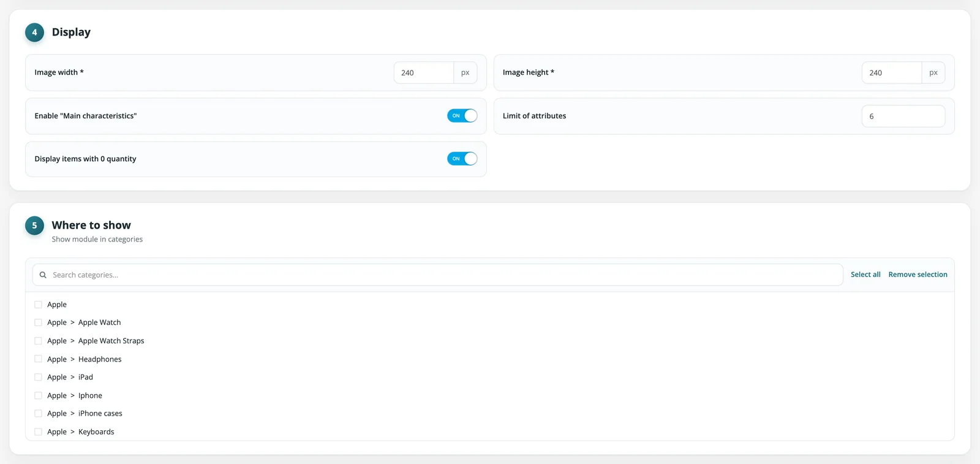Viewport: 980px width, 464px height.
Task: Click the "Image width *" label
Action: (59, 72)
